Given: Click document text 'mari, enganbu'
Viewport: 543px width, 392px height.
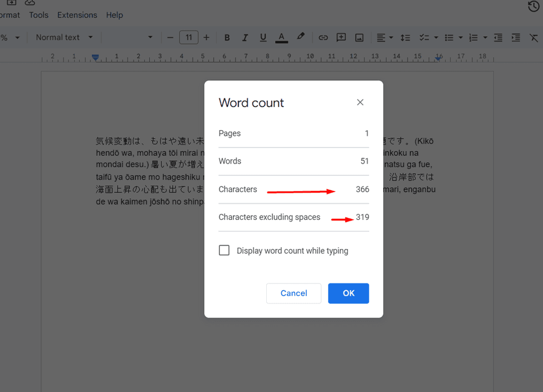Looking at the screenshot, I should [409, 189].
